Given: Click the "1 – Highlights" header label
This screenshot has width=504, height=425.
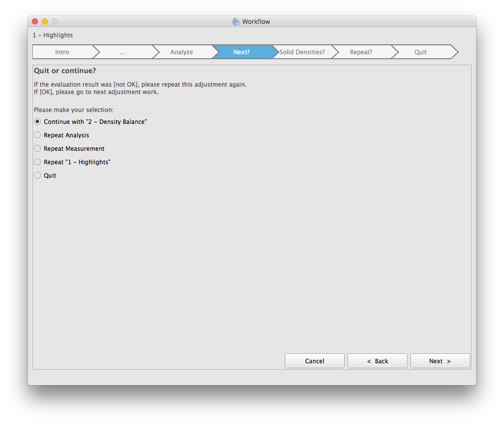Looking at the screenshot, I should click(x=53, y=35).
